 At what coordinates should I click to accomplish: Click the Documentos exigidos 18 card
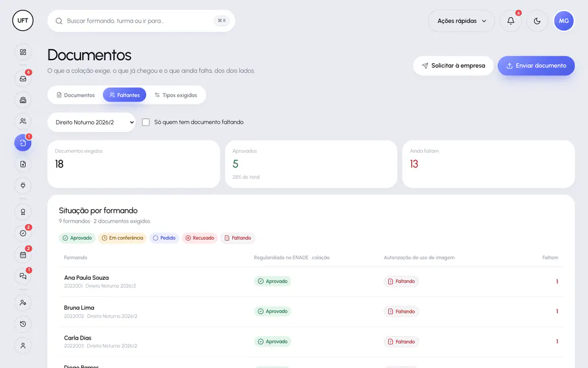point(134,164)
